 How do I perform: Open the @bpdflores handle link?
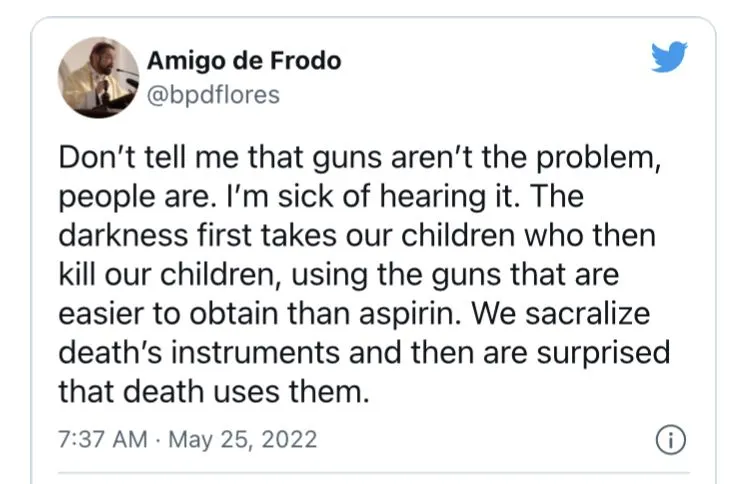tap(213, 94)
